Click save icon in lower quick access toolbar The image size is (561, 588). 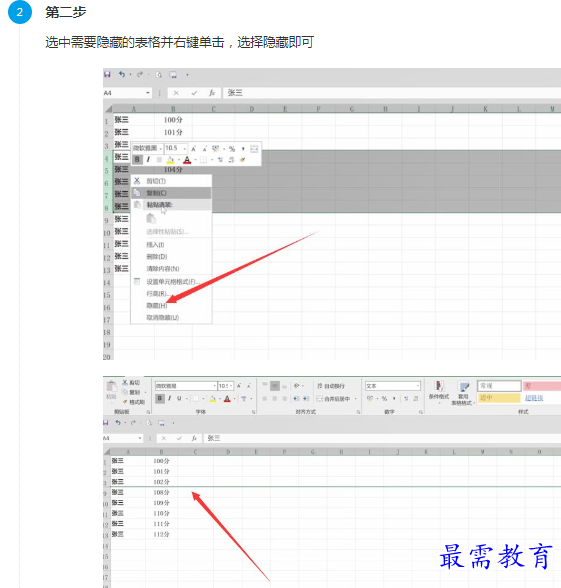click(106, 423)
